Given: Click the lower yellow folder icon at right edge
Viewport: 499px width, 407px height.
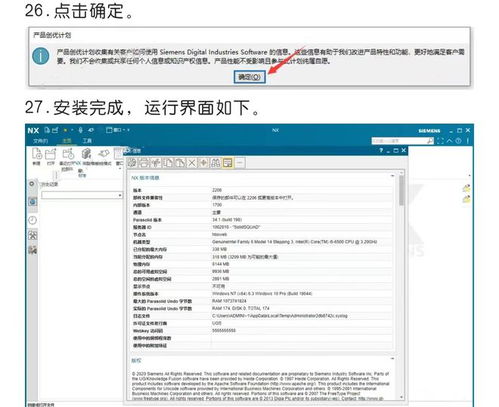Looking at the screenshot, I should point(466,199).
